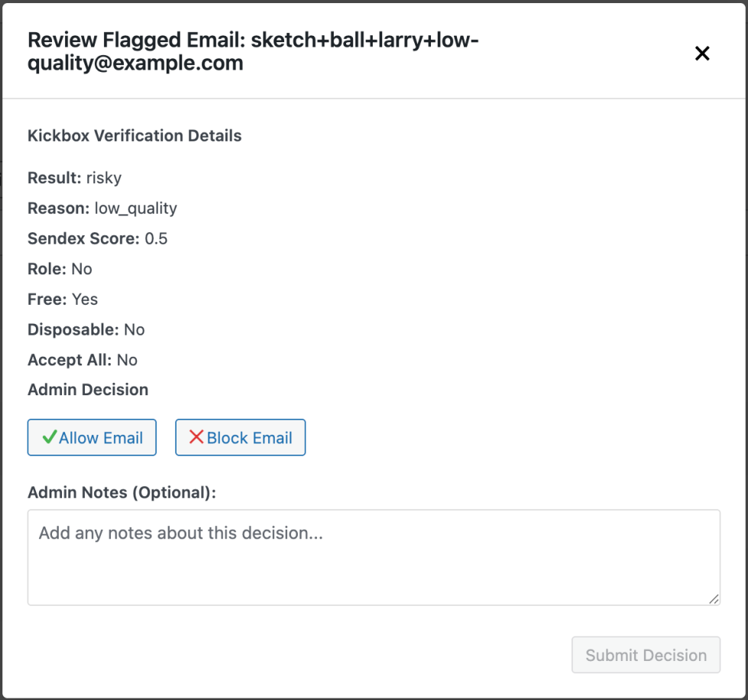Click the 'Disposable: No' line
Screen dimensions: 748x700
86,329
